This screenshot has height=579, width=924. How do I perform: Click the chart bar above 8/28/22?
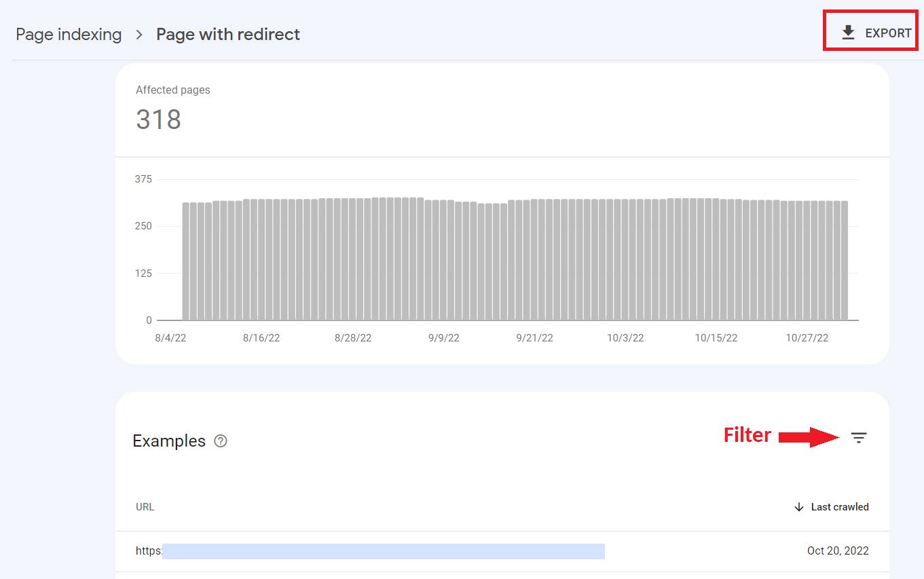pos(352,259)
